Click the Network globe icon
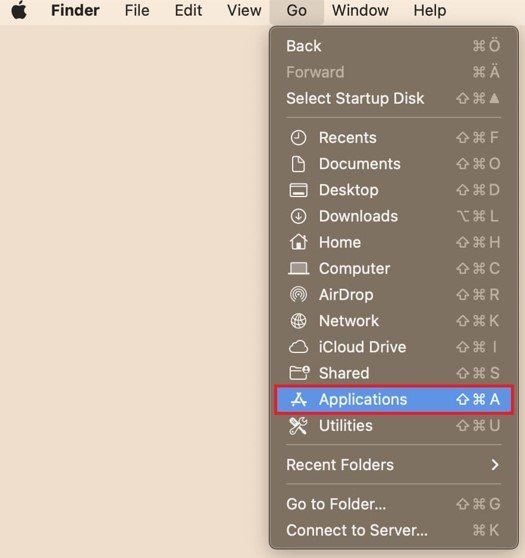This screenshot has height=558, width=525. [298, 321]
